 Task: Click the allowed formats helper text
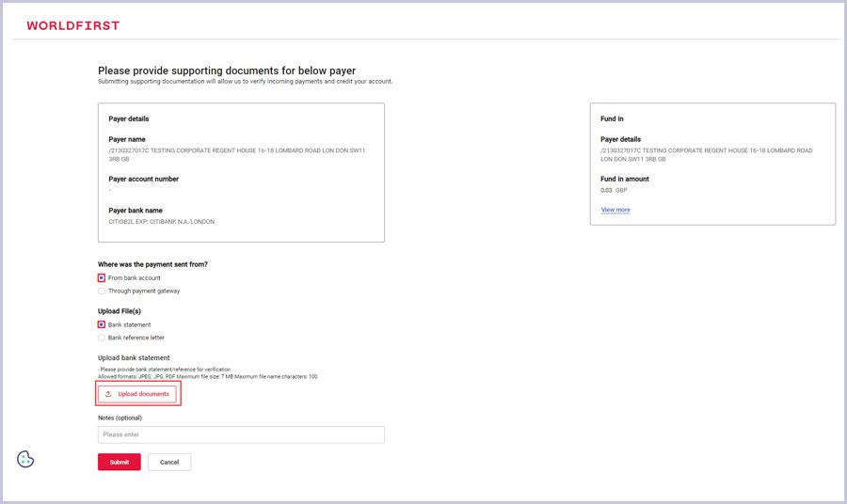[207, 376]
